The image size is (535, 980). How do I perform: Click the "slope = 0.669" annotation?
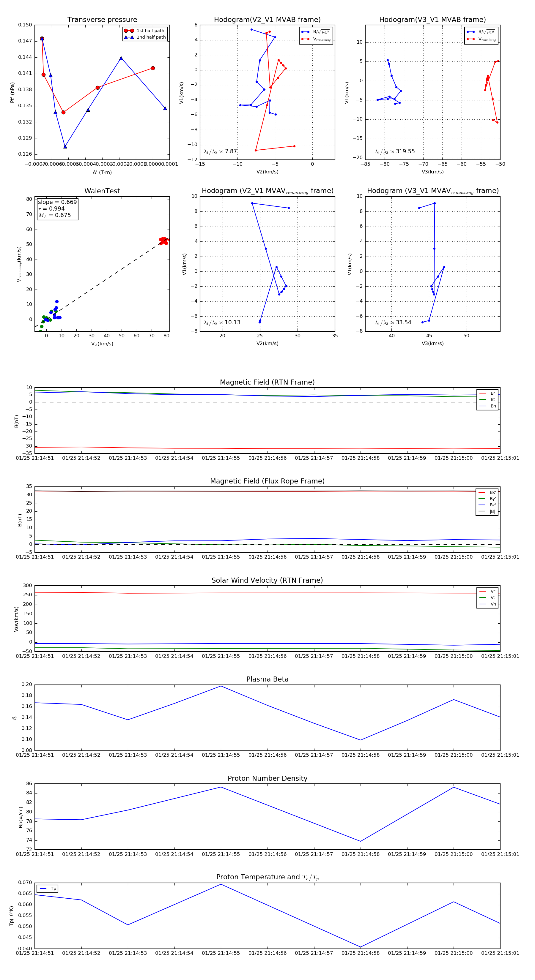click(x=57, y=202)
